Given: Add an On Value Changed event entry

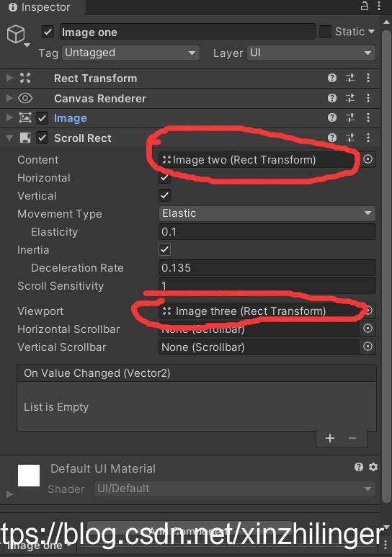Looking at the screenshot, I should (330, 438).
